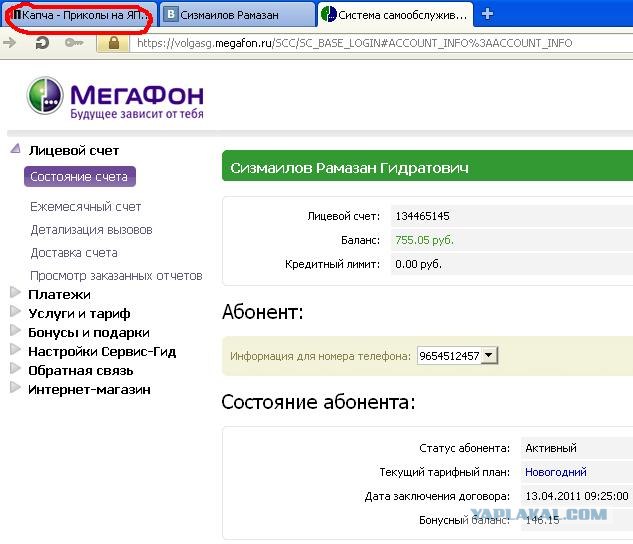Open the Новогодний tariff plan link

(x=555, y=472)
